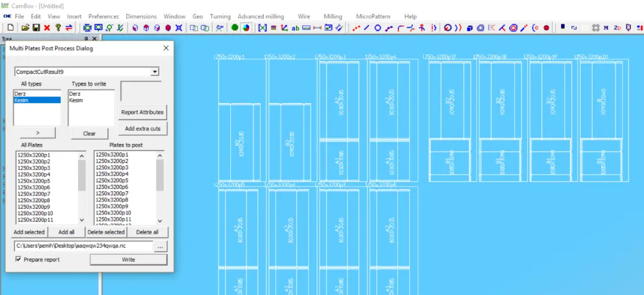Click the offset contour rounded shape icon
This screenshot has width=644, height=295.
tap(513, 28)
